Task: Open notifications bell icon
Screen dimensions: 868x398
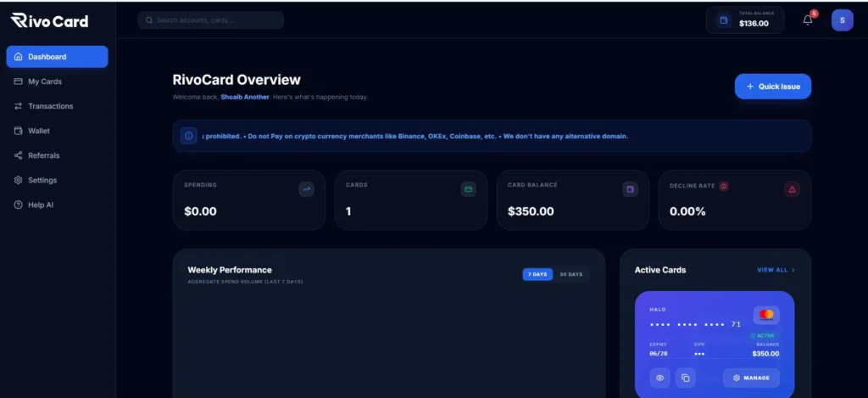Action: pyautogui.click(x=808, y=20)
